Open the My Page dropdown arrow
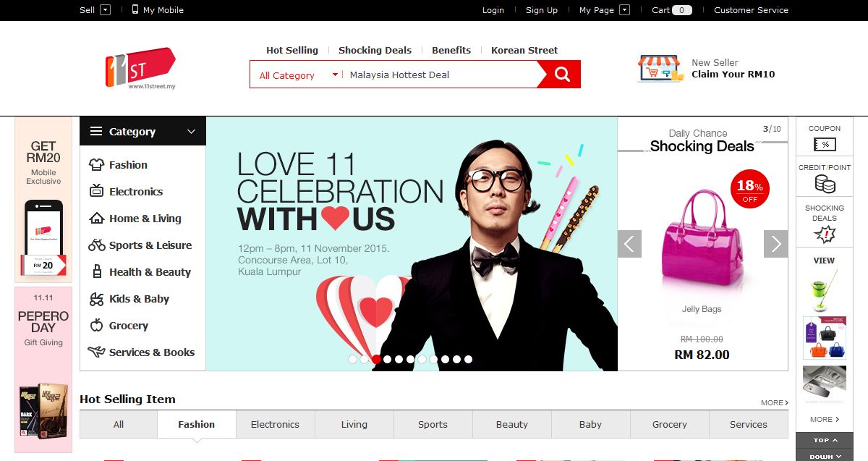 (625, 10)
